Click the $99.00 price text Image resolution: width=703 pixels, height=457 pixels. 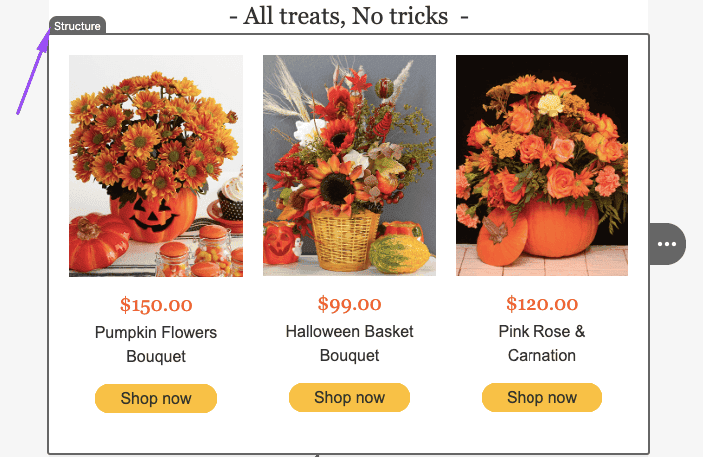[x=349, y=304]
